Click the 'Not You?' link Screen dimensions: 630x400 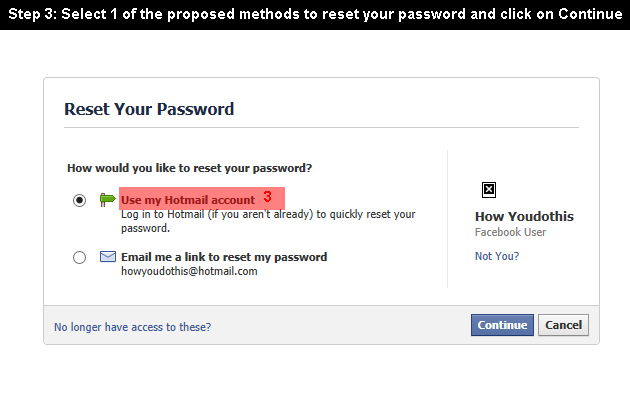click(497, 256)
